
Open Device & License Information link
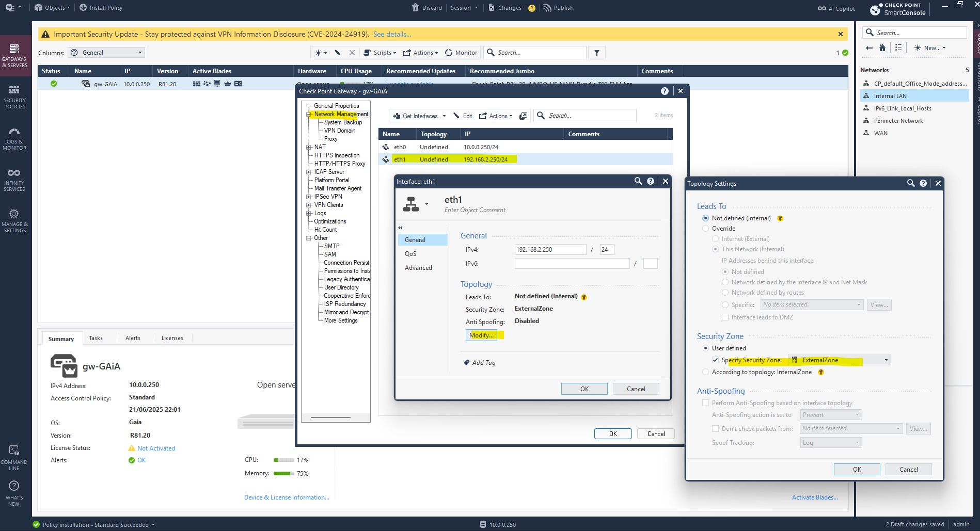[x=287, y=497]
